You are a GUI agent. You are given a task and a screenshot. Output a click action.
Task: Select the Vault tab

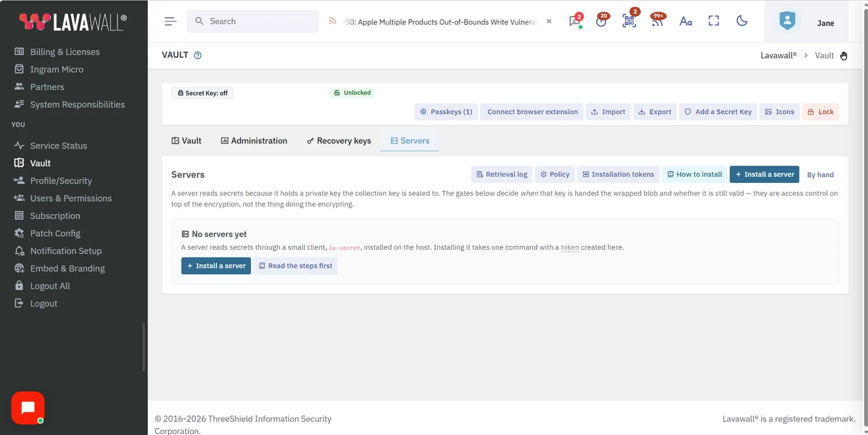(x=187, y=141)
